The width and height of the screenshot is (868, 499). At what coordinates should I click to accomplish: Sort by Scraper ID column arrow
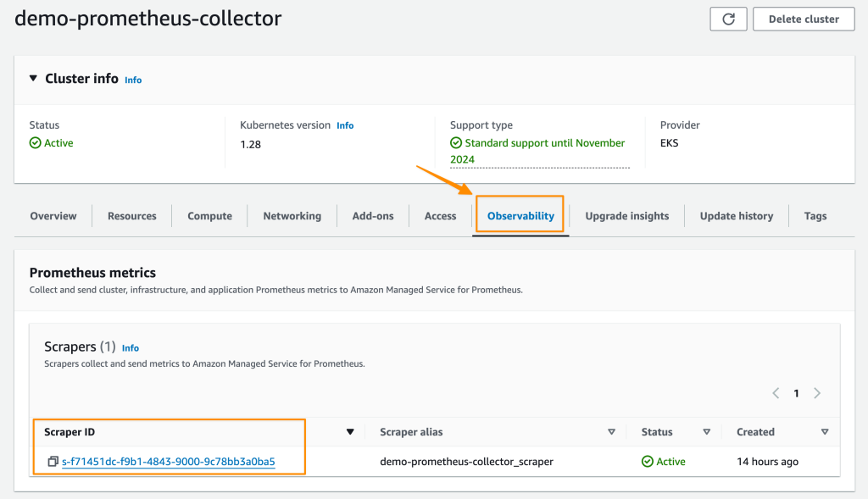click(350, 432)
